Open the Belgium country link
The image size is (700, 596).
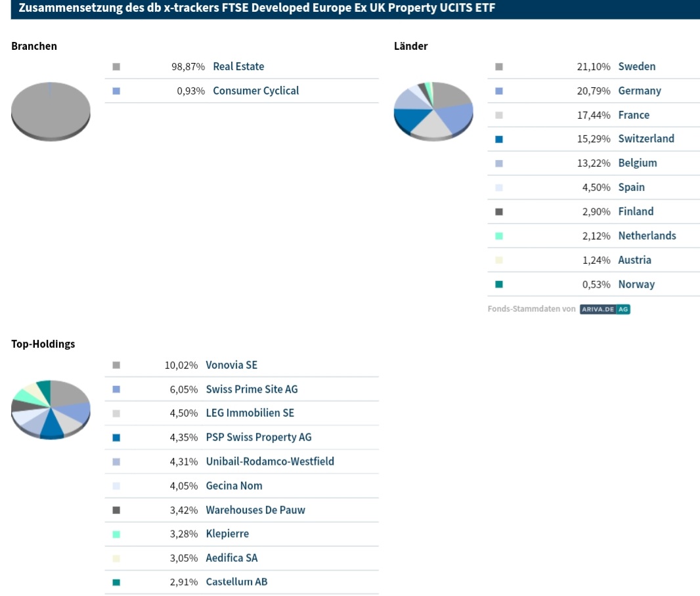[638, 163]
